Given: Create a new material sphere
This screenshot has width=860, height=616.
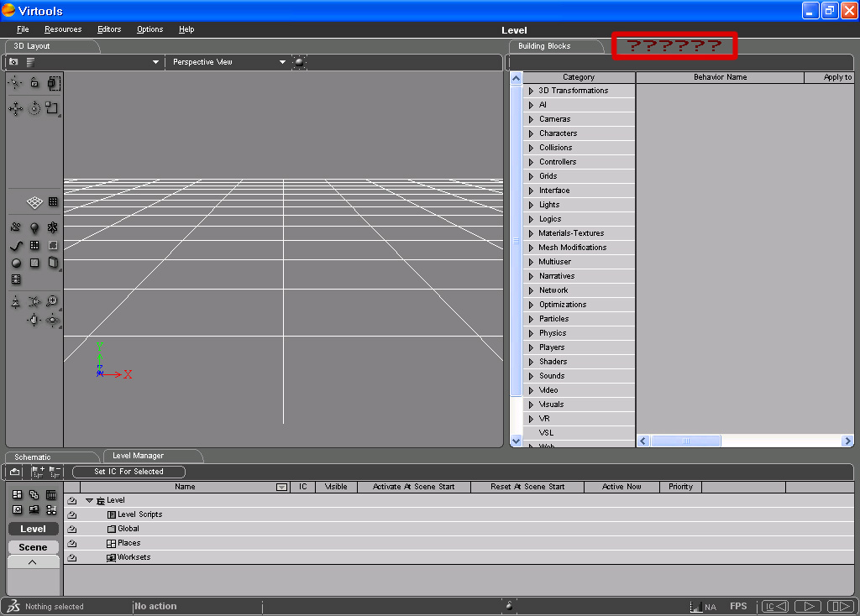Looking at the screenshot, I should [16, 263].
